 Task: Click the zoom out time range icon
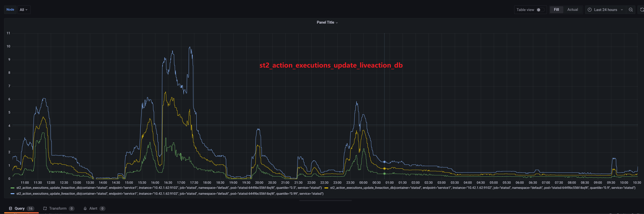[630, 10]
